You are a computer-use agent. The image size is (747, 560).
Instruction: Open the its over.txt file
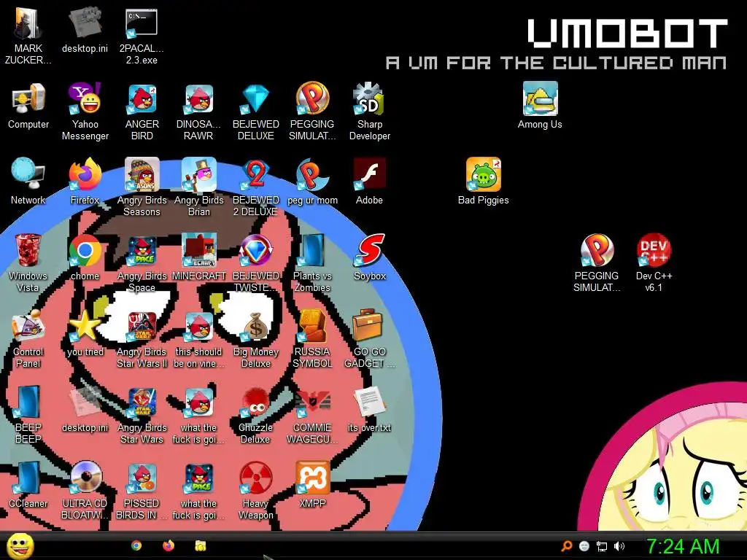point(370,402)
